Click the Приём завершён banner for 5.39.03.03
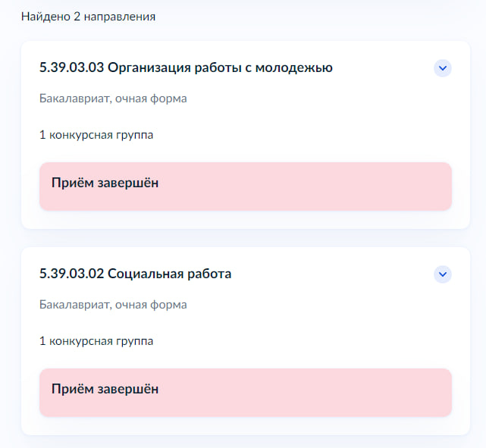 click(246, 186)
